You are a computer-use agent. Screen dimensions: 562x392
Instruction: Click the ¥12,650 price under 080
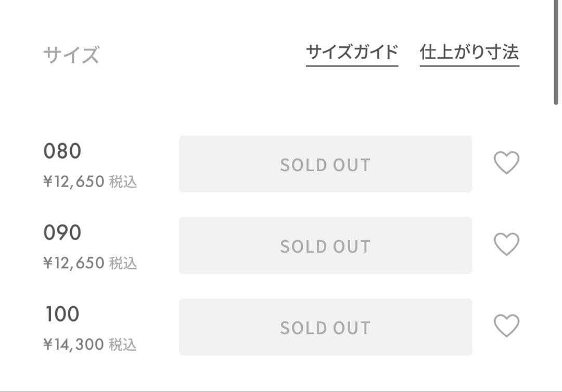(74, 182)
